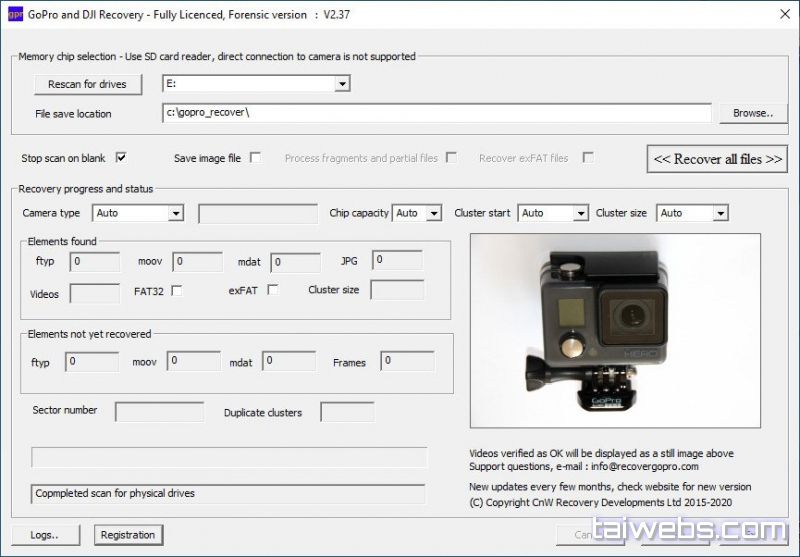Toggle the Stop scan on blank checkbox

pyautogui.click(x=121, y=158)
